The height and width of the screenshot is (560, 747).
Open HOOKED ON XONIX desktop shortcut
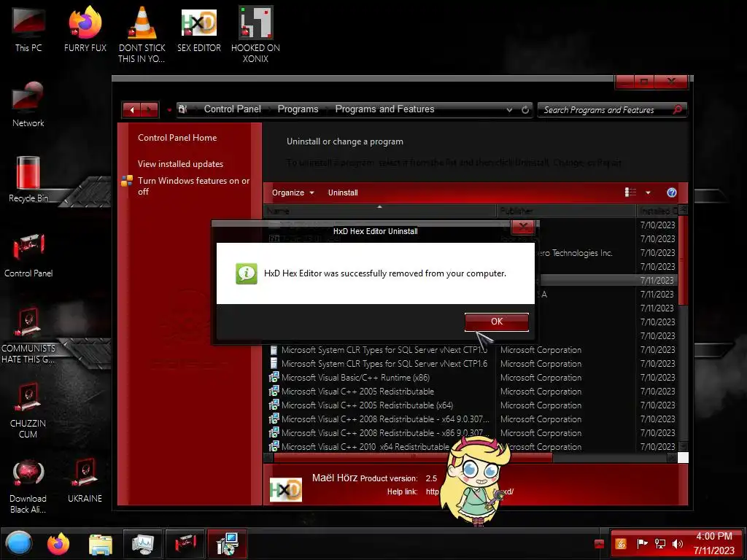pos(255,34)
